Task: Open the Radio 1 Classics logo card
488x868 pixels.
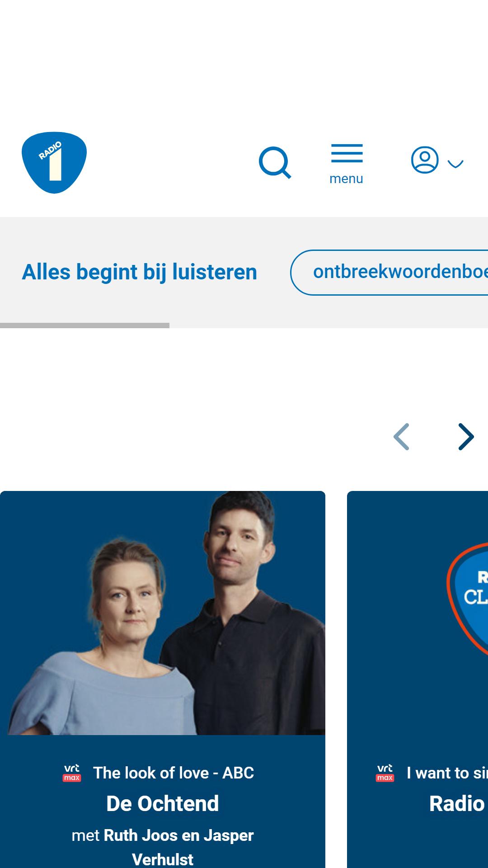Action: click(418, 613)
